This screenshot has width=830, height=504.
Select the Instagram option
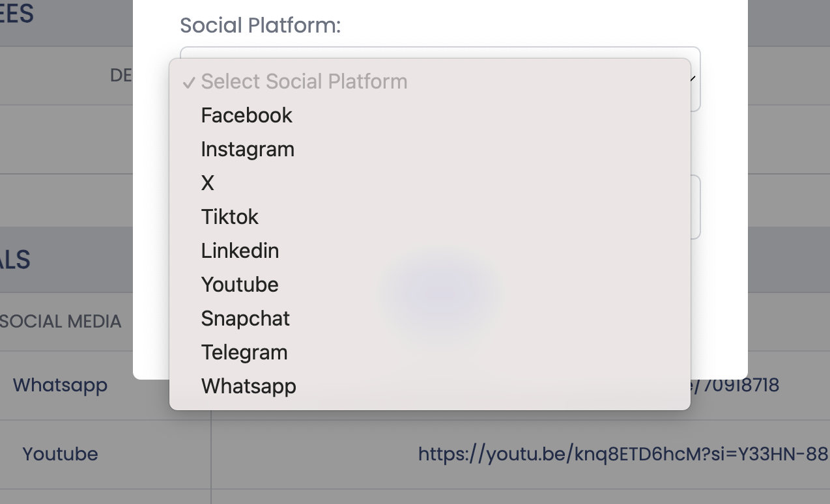[248, 149]
